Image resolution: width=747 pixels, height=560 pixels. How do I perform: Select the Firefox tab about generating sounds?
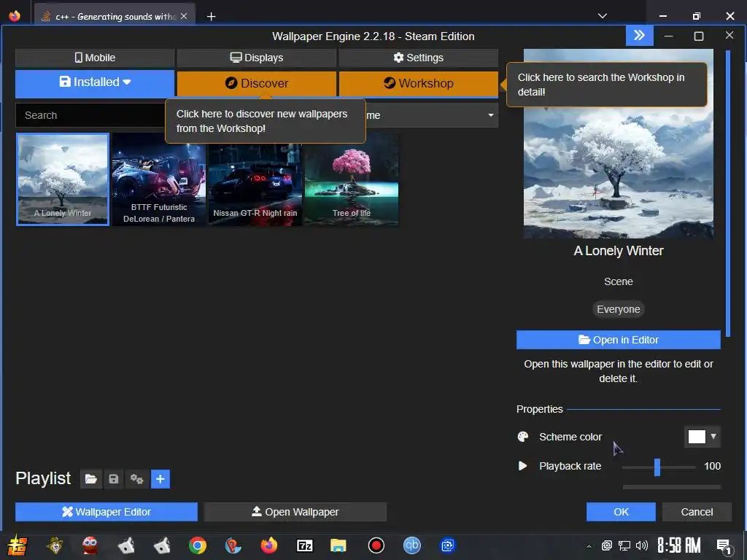point(115,16)
